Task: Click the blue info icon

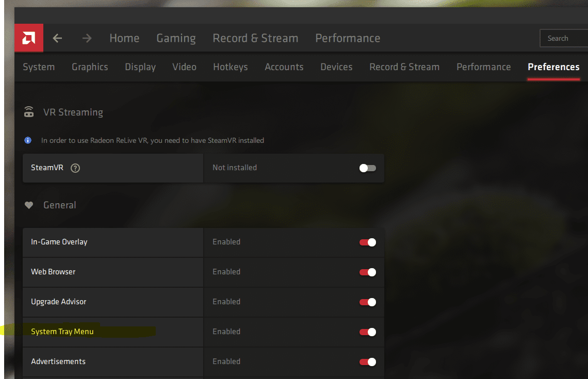Action: pyautogui.click(x=28, y=140)
